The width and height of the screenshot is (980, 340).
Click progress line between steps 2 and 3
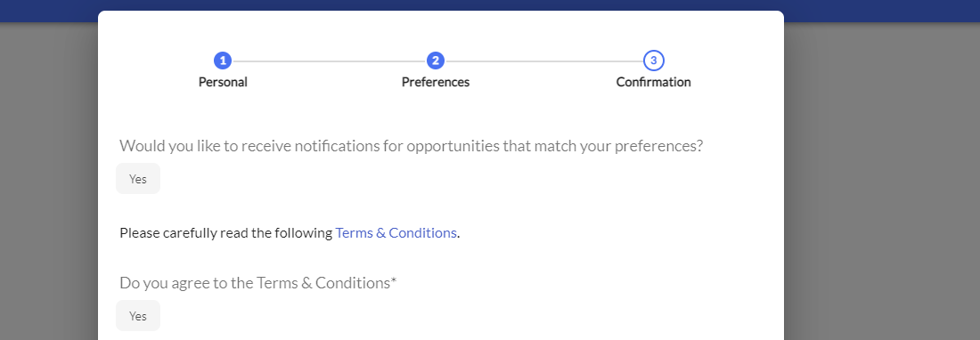543,61
